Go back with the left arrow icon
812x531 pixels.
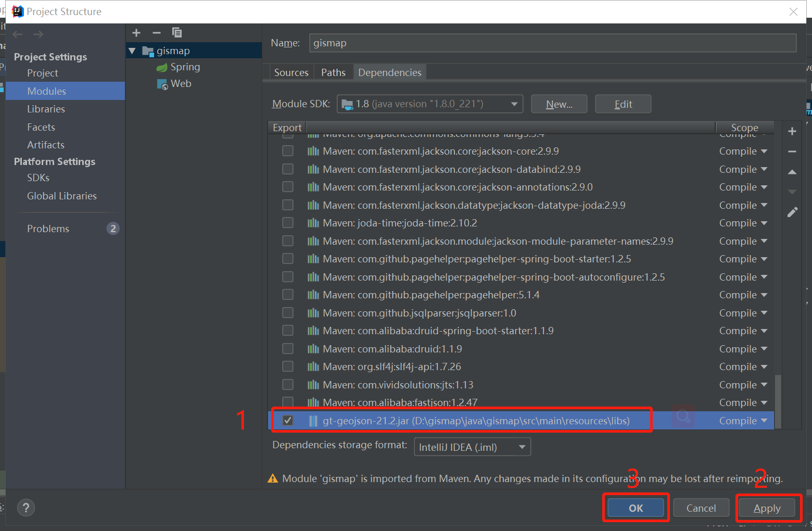pyautogui.click(x=18, y=34)
